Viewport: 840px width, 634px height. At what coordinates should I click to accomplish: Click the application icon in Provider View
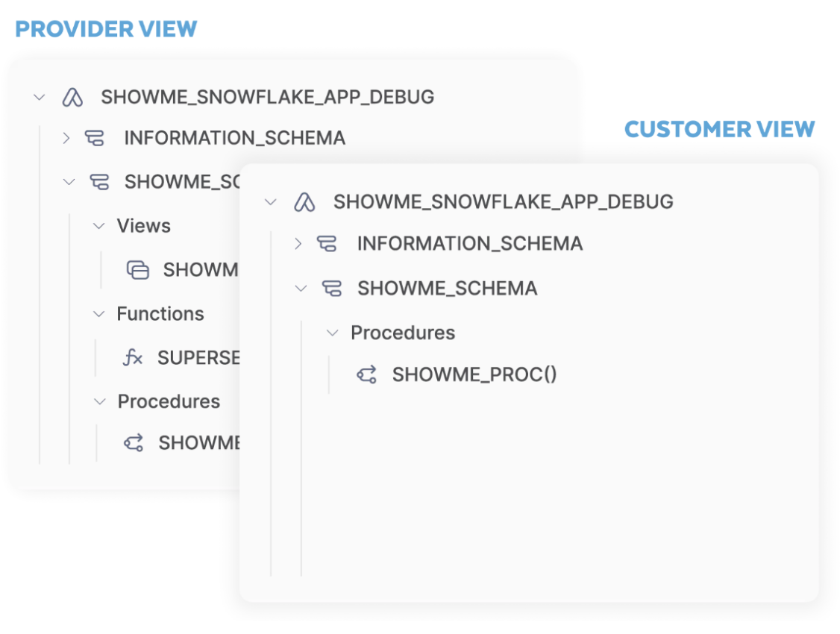pyautogui.click(x=73, y=98)
